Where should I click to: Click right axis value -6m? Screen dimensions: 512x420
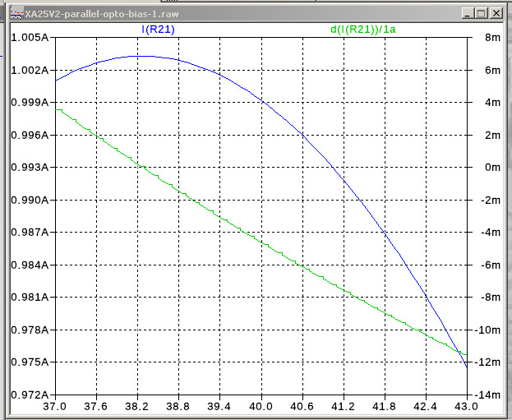point(491,265)
